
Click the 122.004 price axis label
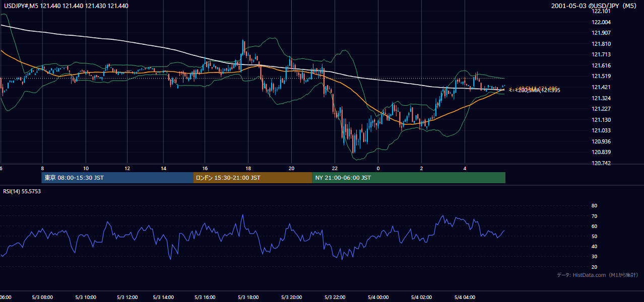coord(601,22)
